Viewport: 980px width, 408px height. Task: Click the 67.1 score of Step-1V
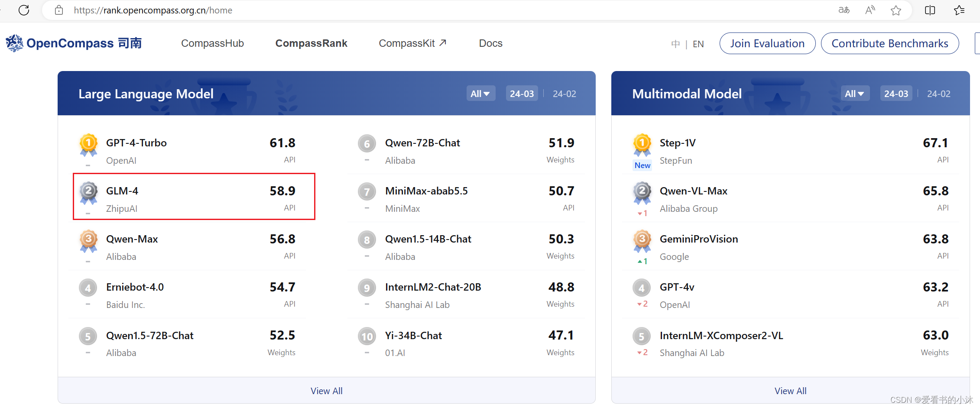(x=935, y=143)
